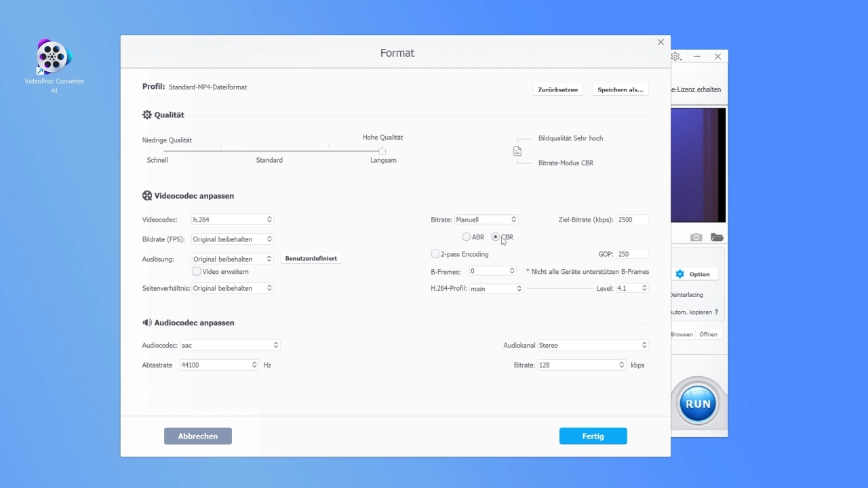Enable the 2-pass Encoding checkbox
The width and height of the screenshot is (868, 488).
(435, 254)
